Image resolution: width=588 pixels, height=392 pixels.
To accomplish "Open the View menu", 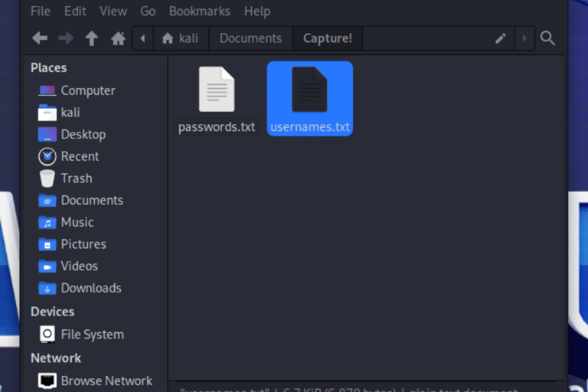I will 113,11.
